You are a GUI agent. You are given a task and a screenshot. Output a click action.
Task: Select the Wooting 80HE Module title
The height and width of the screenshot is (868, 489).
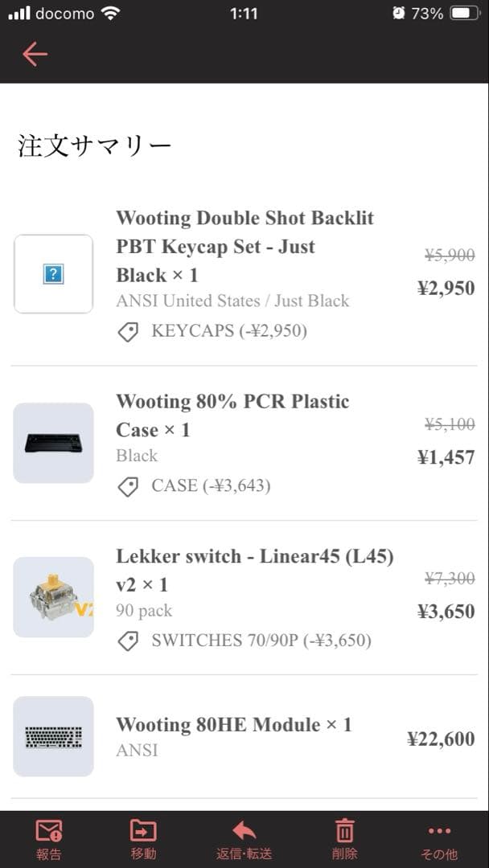233,725
